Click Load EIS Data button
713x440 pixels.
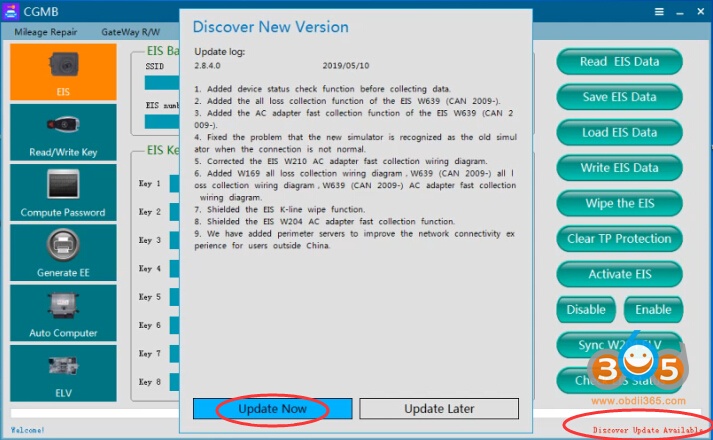[x=619, y=132]
